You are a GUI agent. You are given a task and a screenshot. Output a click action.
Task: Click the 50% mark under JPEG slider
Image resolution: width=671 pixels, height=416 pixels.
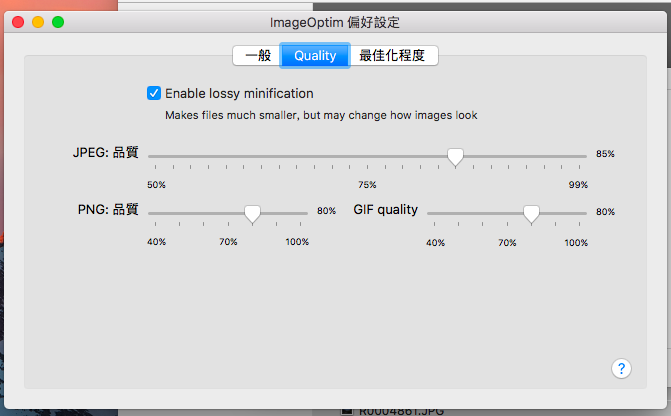[156, 185]
